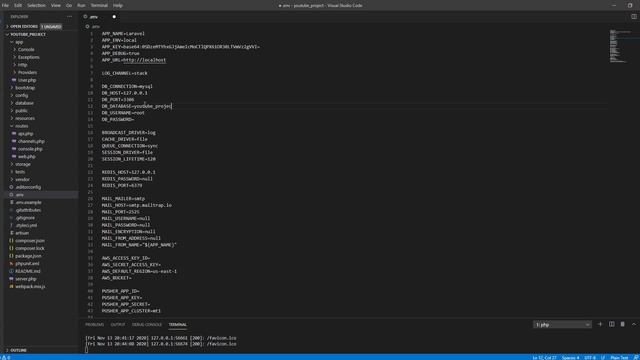
Task: Expand the Exceptions folder
Action: [29, 57]
